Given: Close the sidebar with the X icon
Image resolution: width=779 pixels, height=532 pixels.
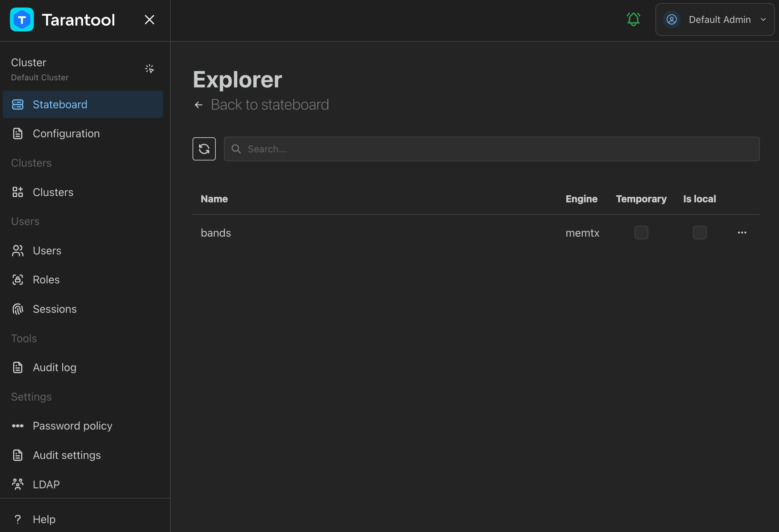Looking at the screenshot, I should pos(150,19).
